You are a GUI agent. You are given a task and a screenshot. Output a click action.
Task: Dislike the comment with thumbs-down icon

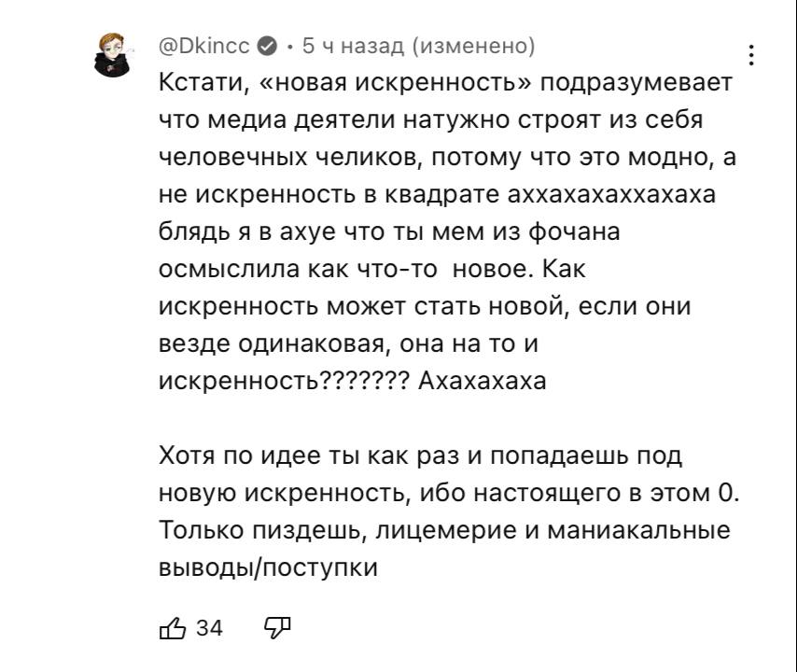click(x=279, y=628)
